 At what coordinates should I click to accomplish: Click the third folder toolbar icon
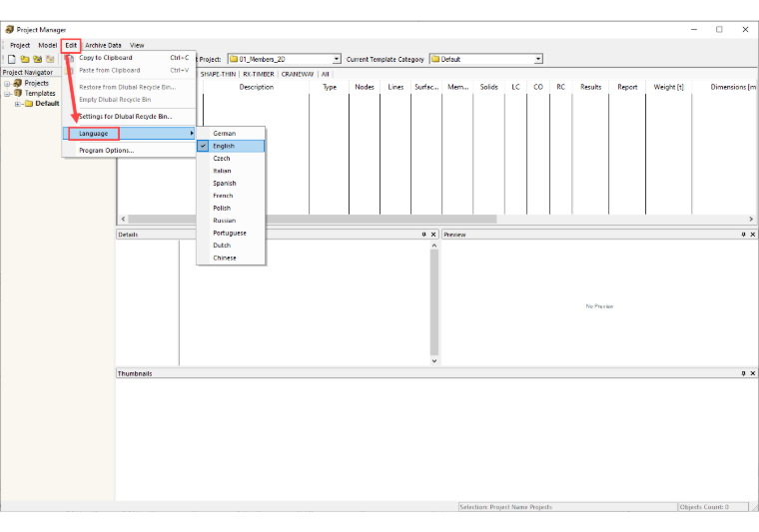click(37, 59)
